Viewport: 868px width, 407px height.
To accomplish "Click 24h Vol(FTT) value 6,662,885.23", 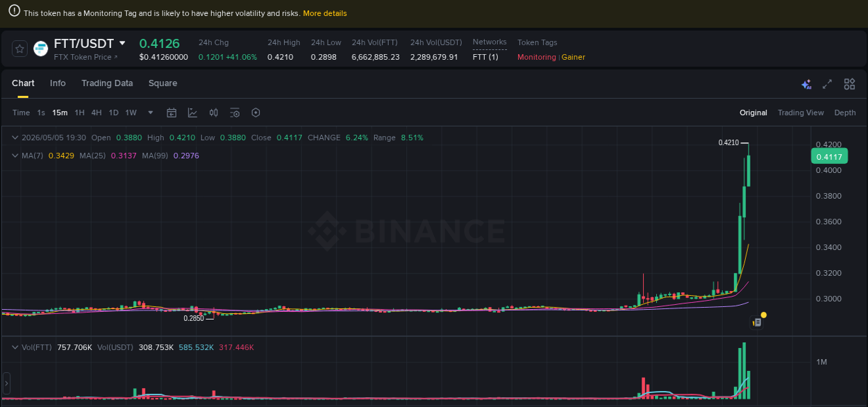I will click(376, 57).
